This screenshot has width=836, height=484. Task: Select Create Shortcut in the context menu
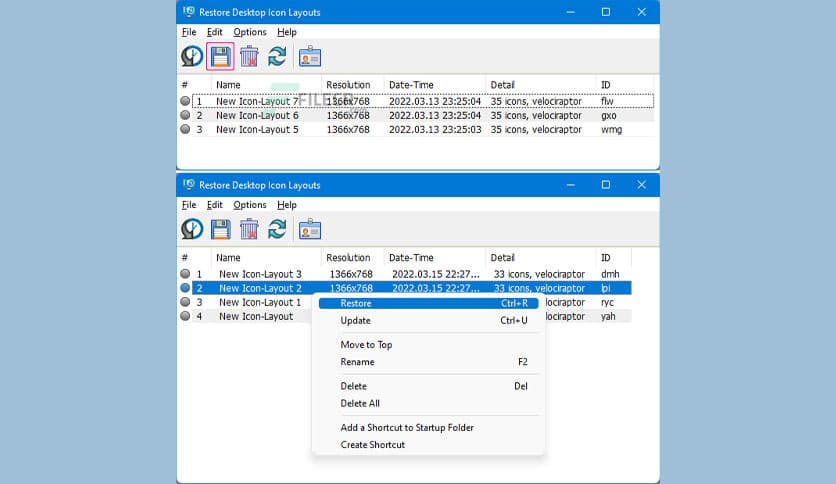[x=372, y=445]
